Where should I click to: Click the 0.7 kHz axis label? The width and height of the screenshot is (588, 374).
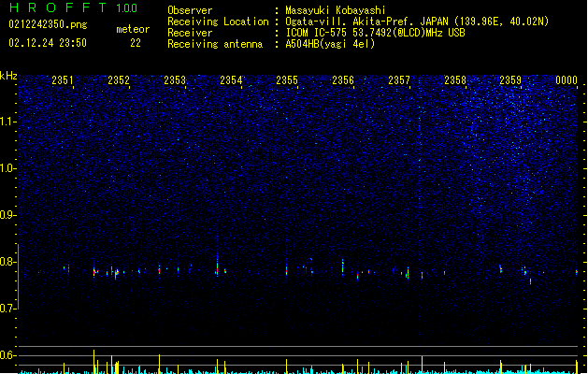click(x=8, y=309)
